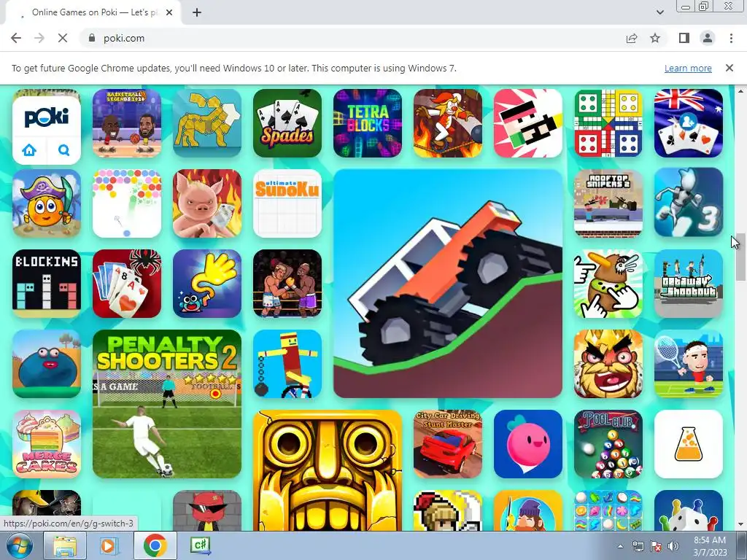Open the Australian flag card game tile

click(689, 122)
